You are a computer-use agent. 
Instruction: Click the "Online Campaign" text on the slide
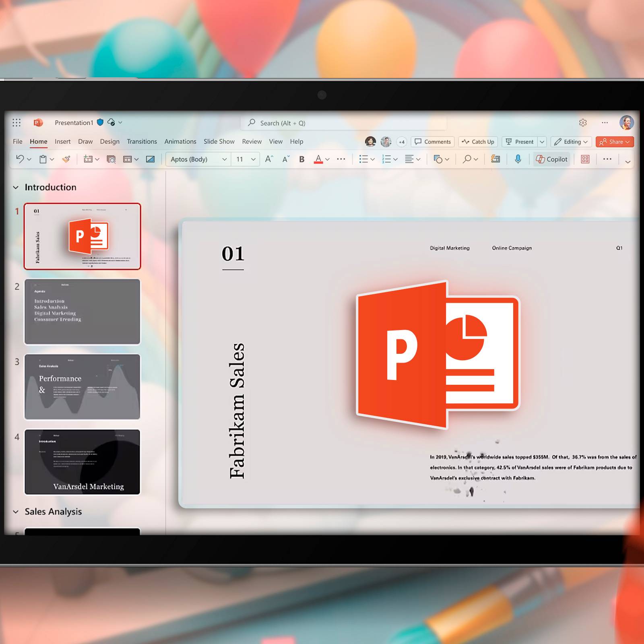512,248
